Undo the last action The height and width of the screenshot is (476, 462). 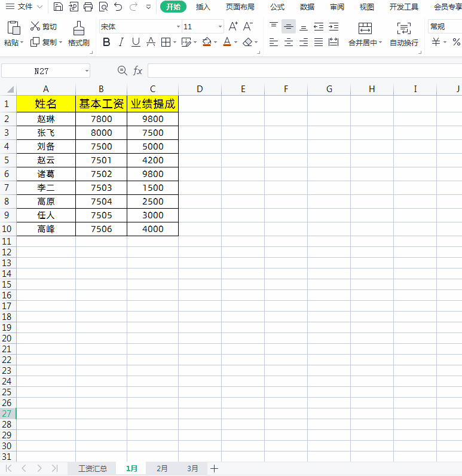click(x=118, y=7)
